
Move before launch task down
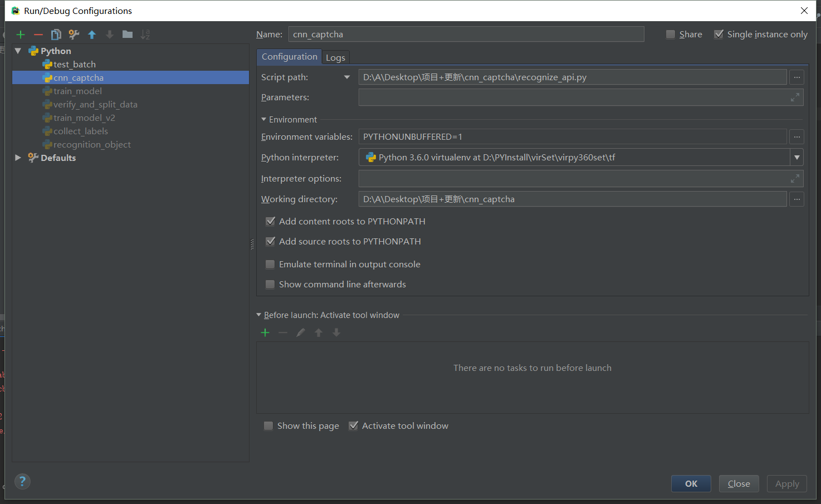[336, 332]
